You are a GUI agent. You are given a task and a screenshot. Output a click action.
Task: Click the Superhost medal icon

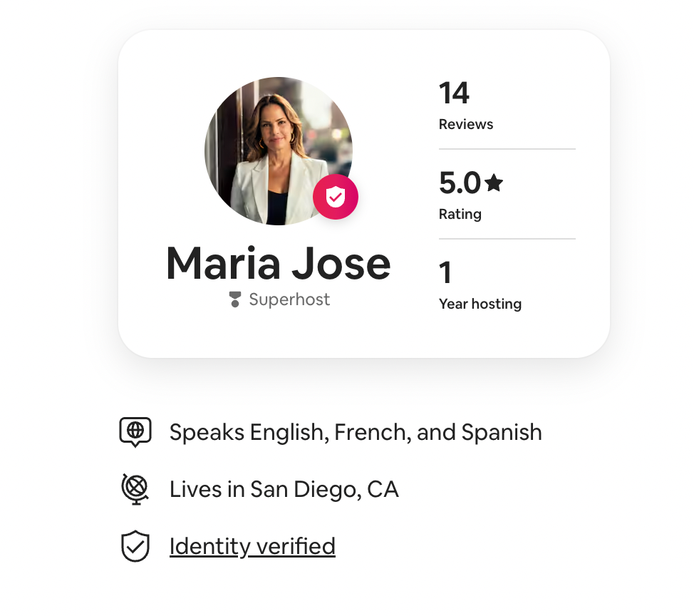click(x=235, y=299)
